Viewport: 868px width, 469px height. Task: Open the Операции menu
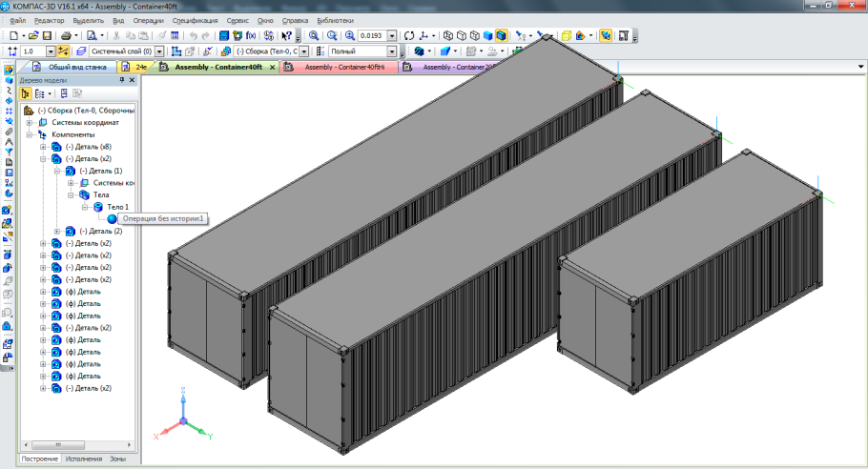[148, 19]
